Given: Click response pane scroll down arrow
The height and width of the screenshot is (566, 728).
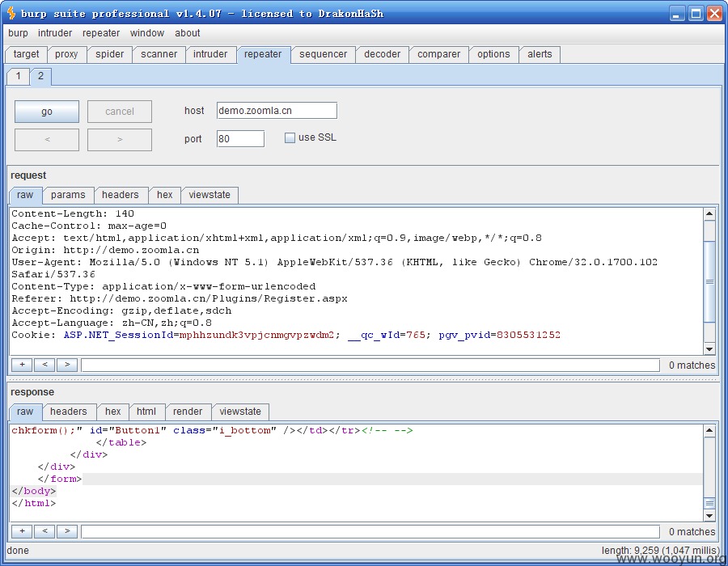Looking at the screenshot, I should pos(709,515).
